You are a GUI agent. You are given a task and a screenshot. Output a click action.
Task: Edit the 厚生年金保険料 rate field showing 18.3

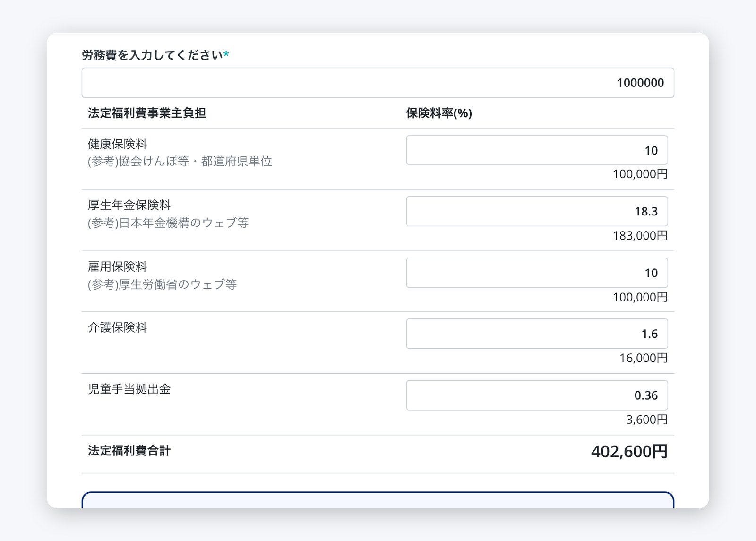pyautogui.click(x=537, y=211)
